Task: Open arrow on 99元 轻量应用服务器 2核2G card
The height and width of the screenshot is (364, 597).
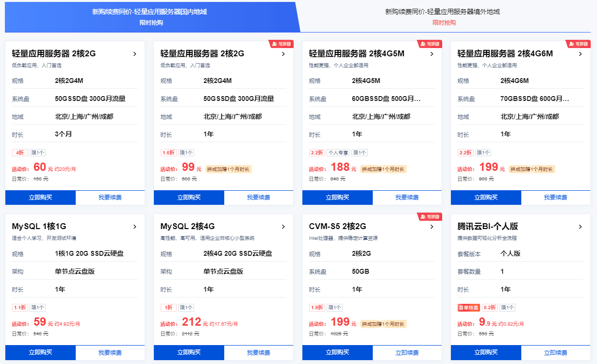Action: [283, 54]
